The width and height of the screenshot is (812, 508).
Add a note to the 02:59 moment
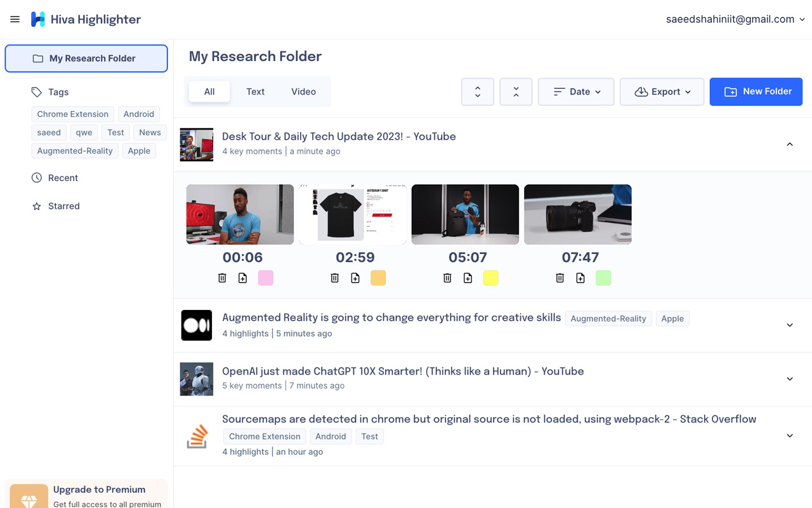point(355,277)
